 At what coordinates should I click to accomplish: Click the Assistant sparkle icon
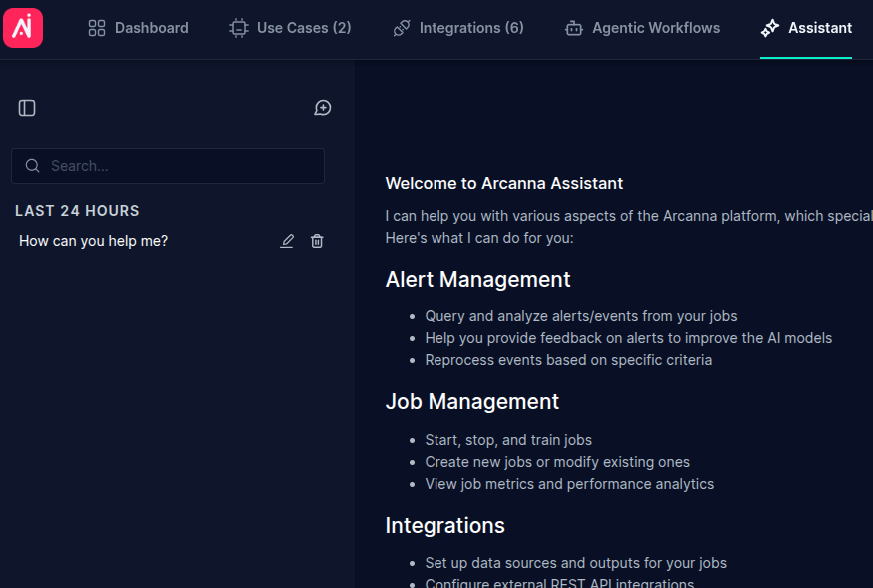click(770, 28)
